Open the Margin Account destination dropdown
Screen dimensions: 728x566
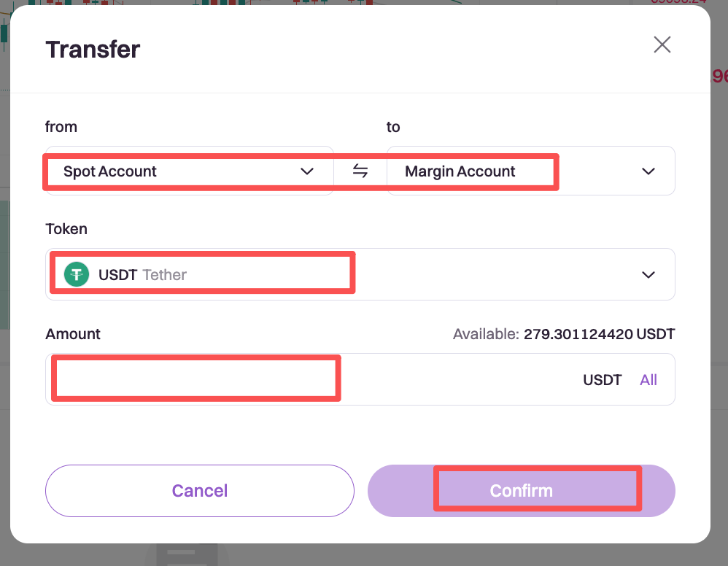(511, 171)
